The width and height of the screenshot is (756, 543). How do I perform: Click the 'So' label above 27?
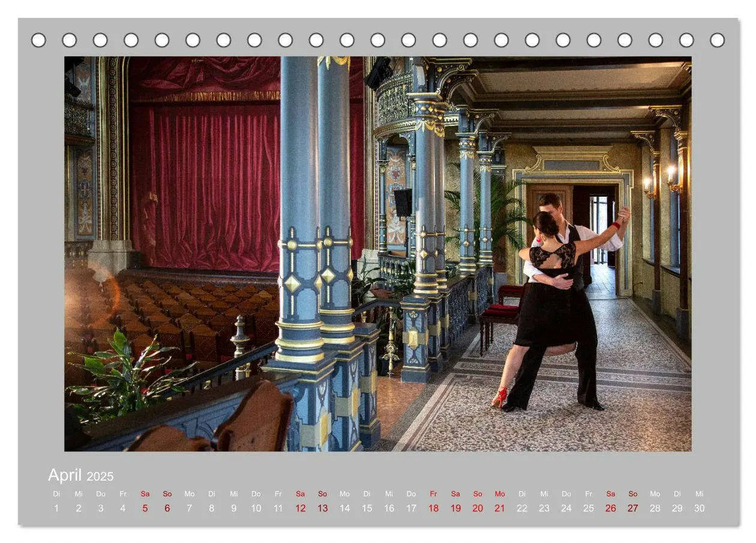[633, 494]
